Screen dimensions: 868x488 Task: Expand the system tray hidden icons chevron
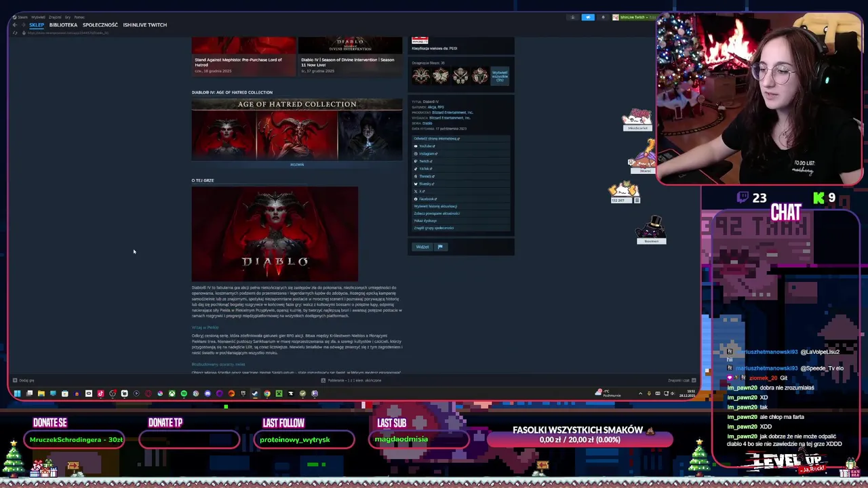[640, 393]
